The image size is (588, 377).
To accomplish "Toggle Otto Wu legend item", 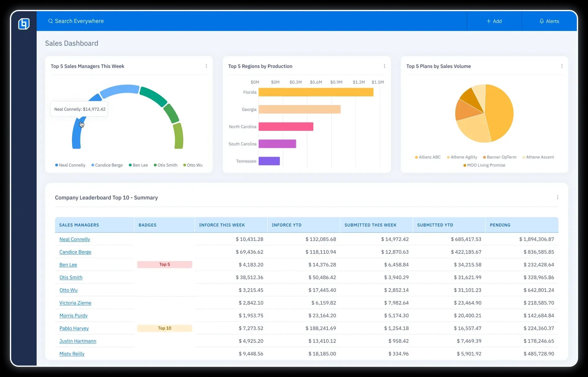I will pyautogui.click(x=193, y=165).
